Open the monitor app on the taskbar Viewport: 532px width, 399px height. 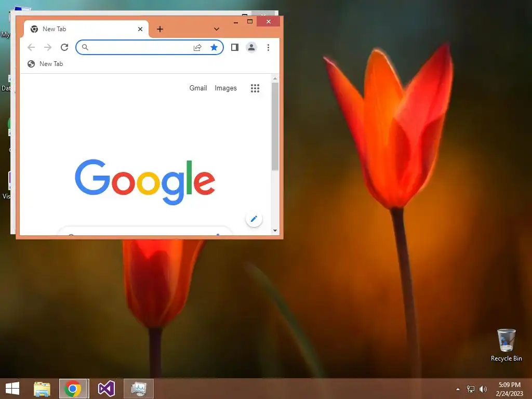pyautogui.click(x=138, y=389)
